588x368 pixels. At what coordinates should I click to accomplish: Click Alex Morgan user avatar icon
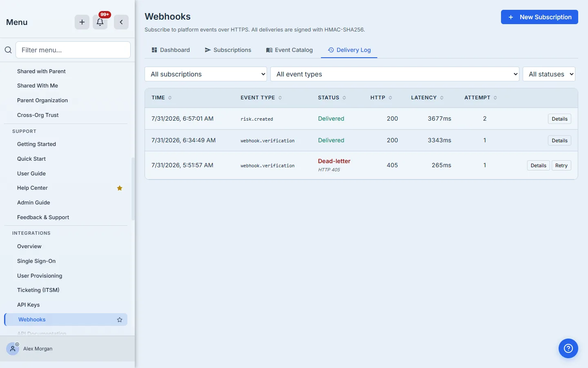[x=13, y=349]
